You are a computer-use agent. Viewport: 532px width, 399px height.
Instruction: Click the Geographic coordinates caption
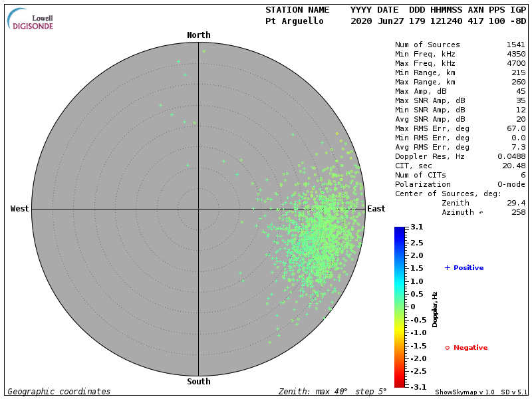point(59,392)
